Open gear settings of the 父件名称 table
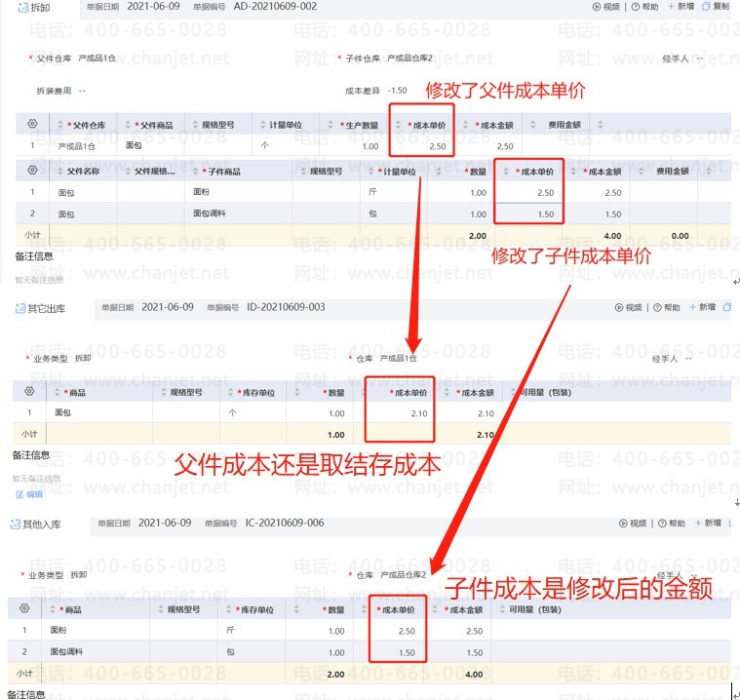 click(32, 171)
